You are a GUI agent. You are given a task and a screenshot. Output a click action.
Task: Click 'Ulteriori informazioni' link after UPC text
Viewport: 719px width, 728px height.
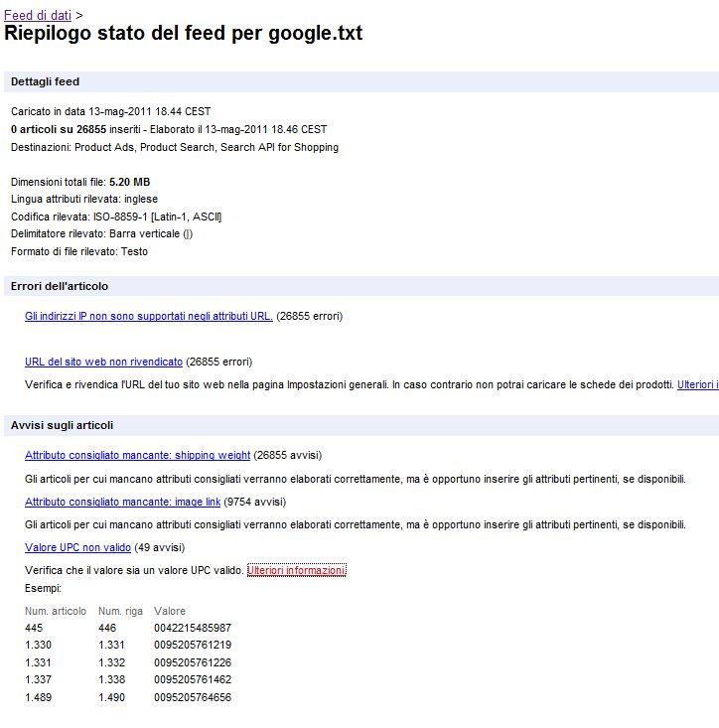click(x=296, y=570)
